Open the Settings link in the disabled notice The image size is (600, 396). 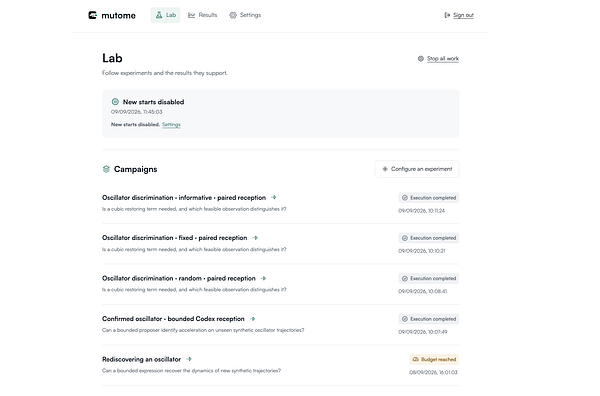coord(171,124)
